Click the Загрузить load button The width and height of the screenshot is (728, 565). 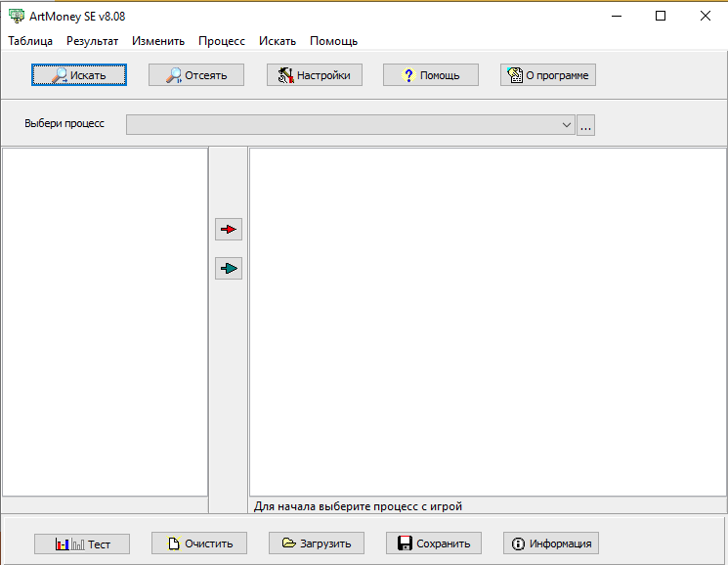[x=317, y=543]
